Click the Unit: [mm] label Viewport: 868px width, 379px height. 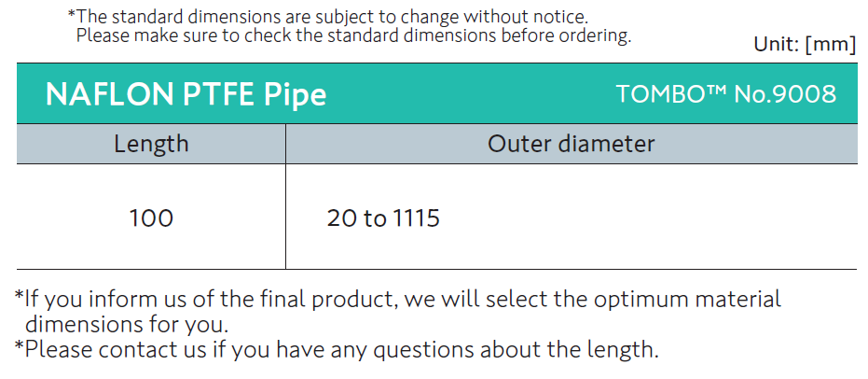[804, 45]
